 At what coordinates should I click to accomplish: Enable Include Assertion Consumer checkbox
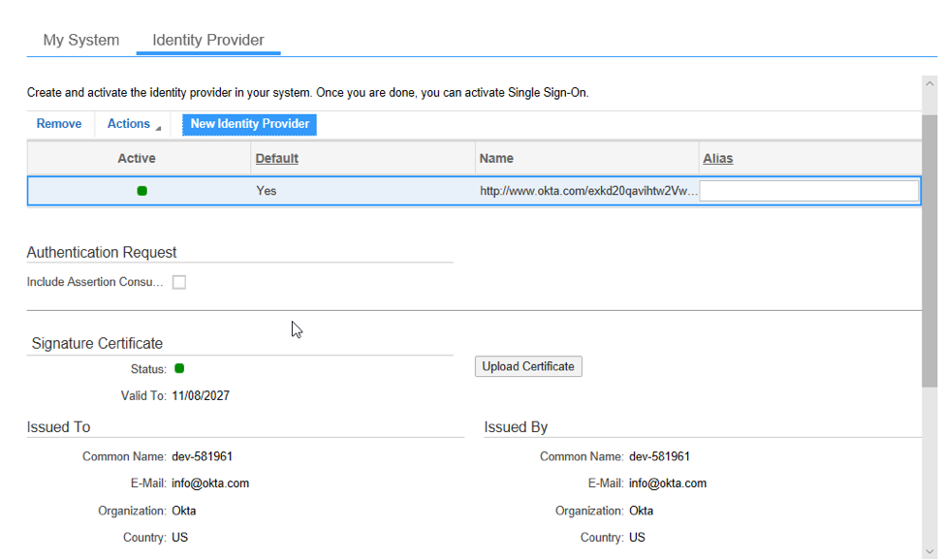coord(179,281)
